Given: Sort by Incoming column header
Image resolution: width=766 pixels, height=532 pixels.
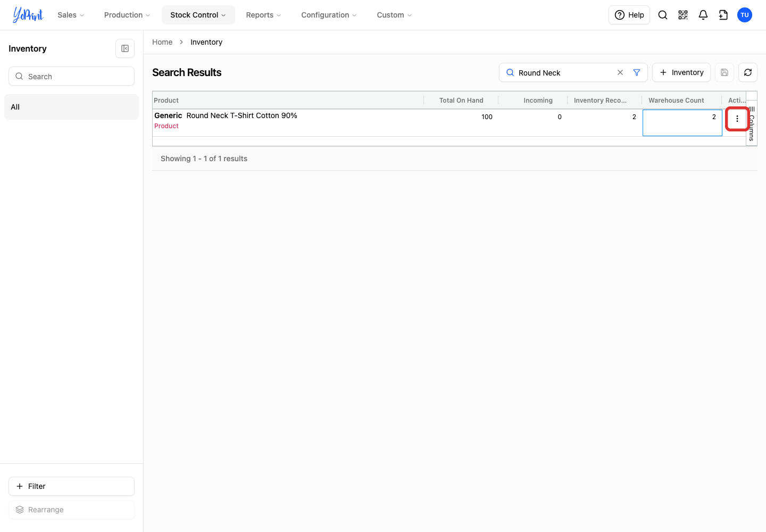Looking at the screenshot, I should pos(533,100).
